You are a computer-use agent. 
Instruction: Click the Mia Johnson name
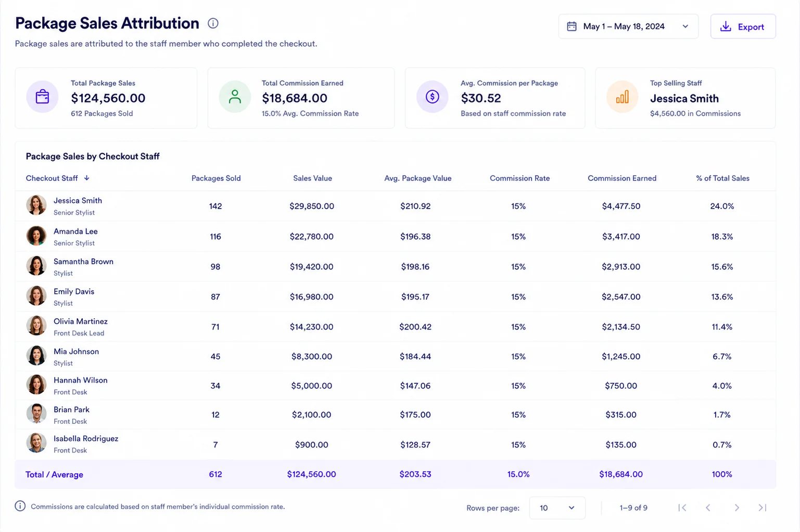coord(76,352)
